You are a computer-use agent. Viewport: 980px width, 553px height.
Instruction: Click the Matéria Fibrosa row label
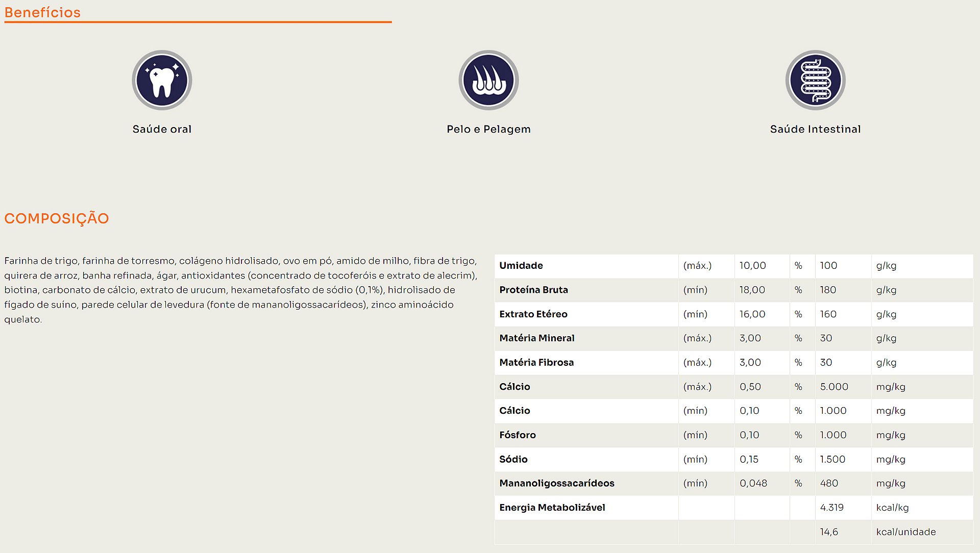[536, 362]
